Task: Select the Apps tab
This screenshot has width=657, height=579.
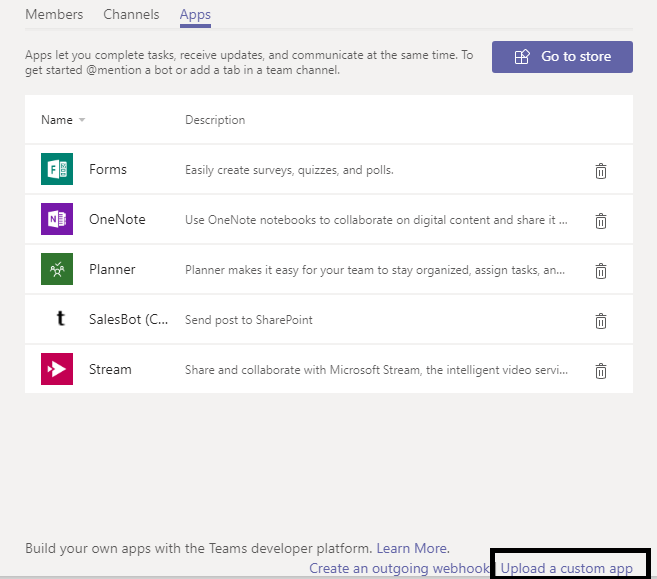Action: pos(195,15)
